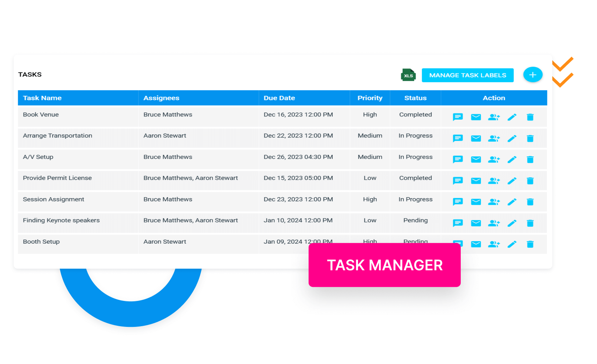Send email about Arrange Transportation task

pos(476,138)
